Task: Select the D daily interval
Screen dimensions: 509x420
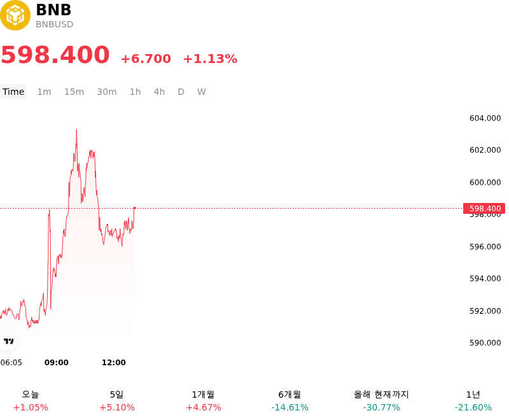Action: [x=181, y=92]
